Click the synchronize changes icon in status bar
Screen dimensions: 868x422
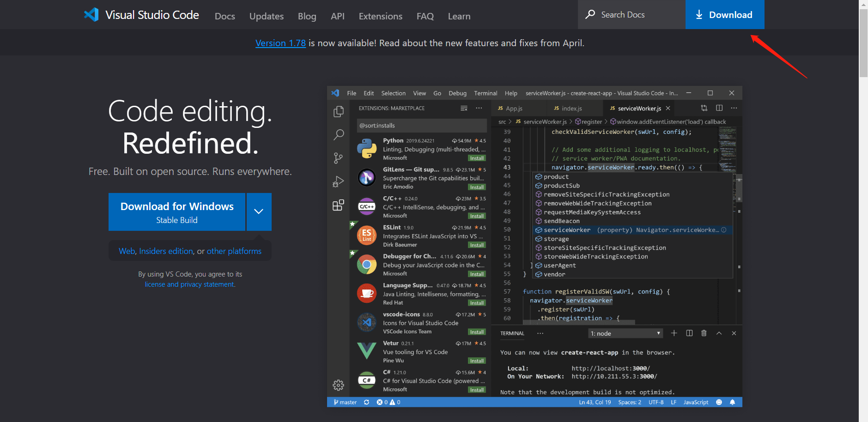tap(366, 402)
